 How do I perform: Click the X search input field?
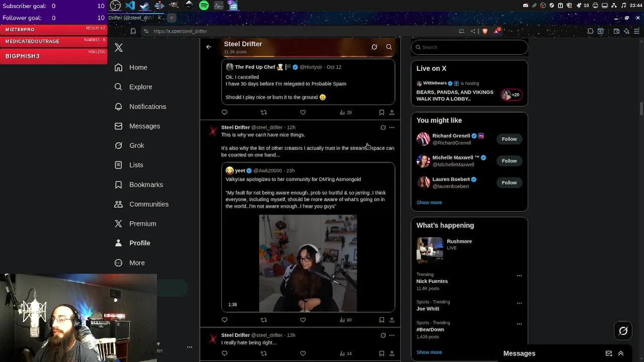pyautogui.click(x=469, y=47)
